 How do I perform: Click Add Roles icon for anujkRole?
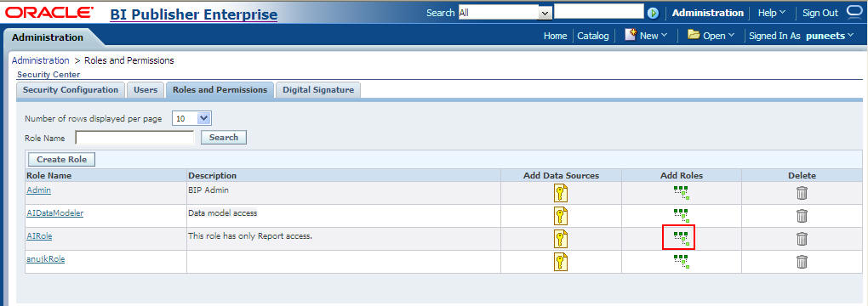coord(682,261)
